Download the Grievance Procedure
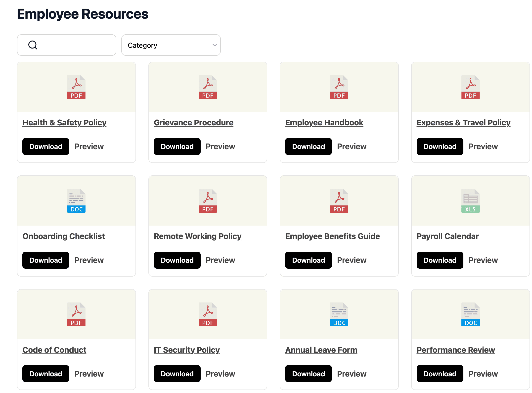 (177, 147)
